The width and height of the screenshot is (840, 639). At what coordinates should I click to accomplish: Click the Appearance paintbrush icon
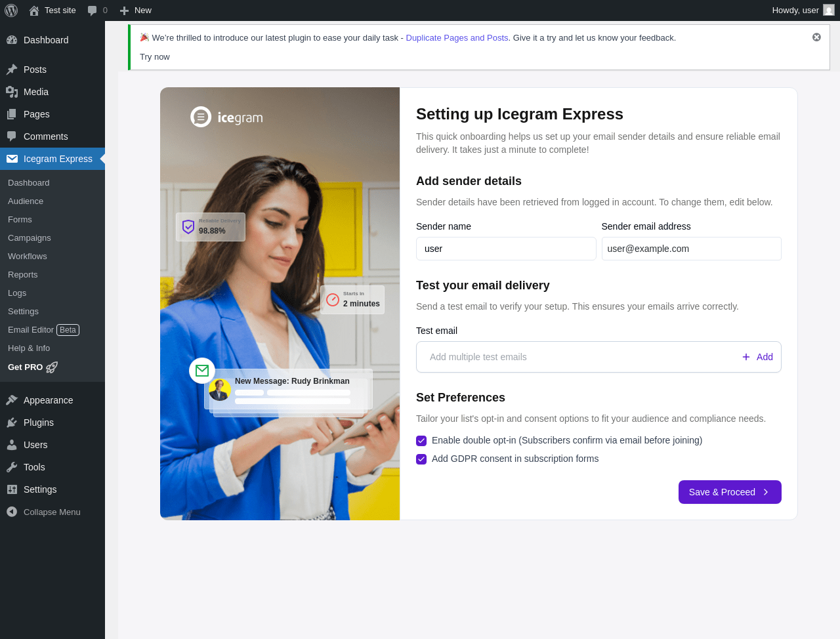[x=12, y=400]
